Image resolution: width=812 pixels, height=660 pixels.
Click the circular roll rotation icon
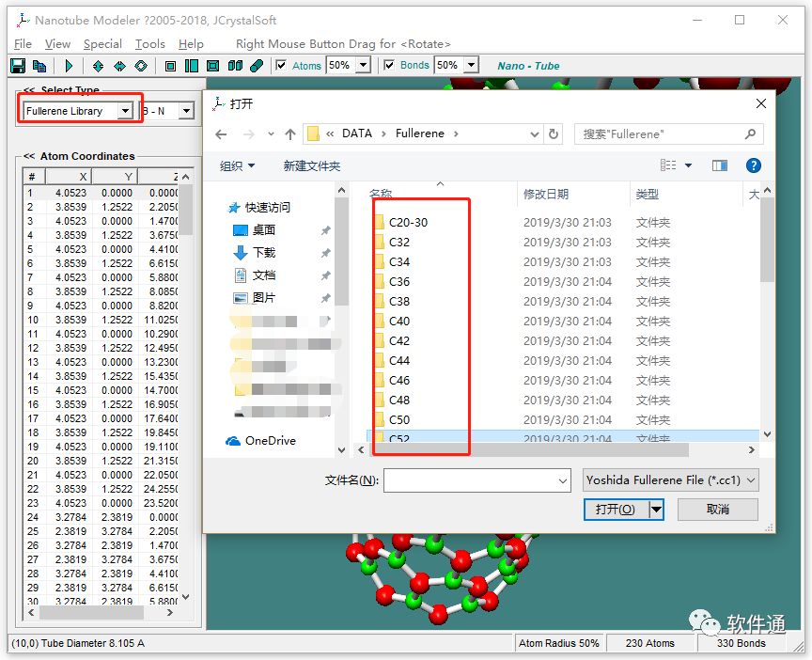click(x=141, y=66)
